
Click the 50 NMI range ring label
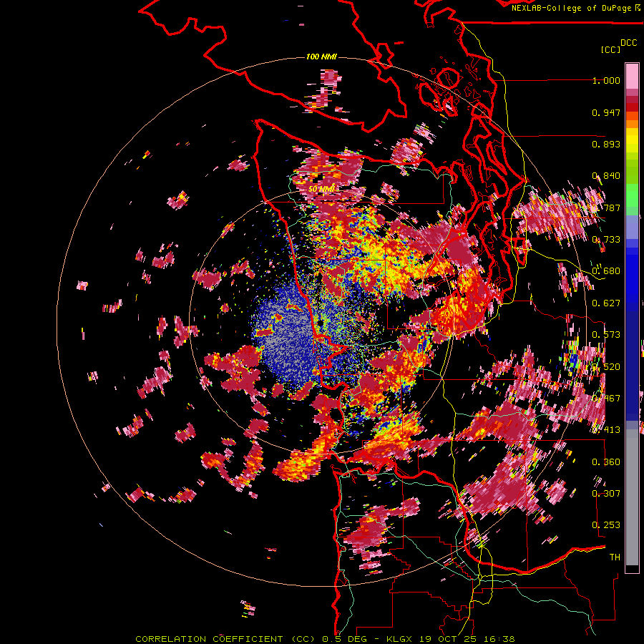click(x=321, y=189)
